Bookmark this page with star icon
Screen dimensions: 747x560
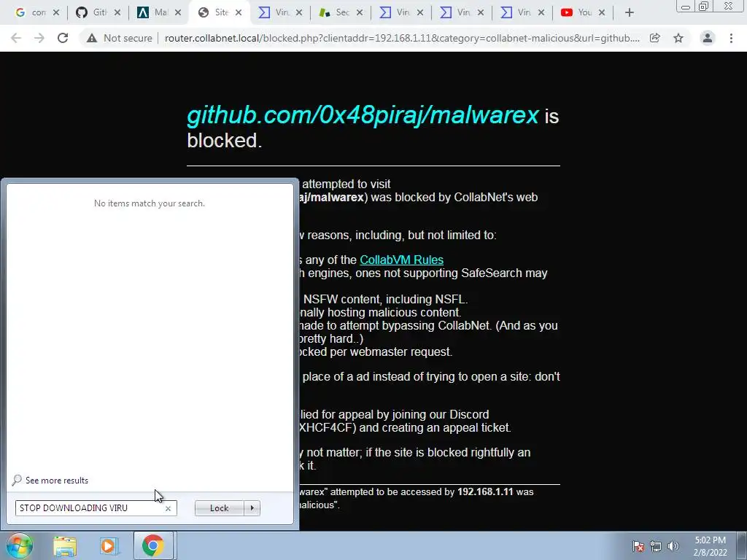tap(678, 38)
